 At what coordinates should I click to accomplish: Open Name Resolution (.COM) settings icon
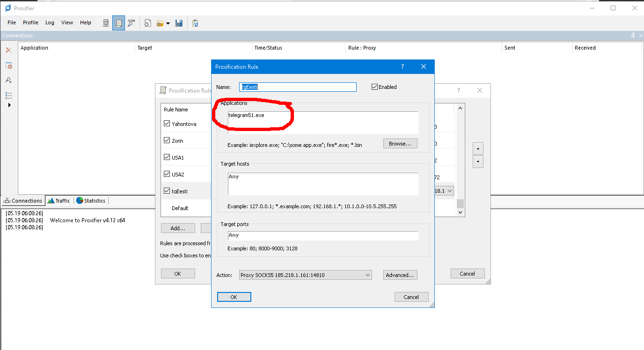(x=131, y=23)
